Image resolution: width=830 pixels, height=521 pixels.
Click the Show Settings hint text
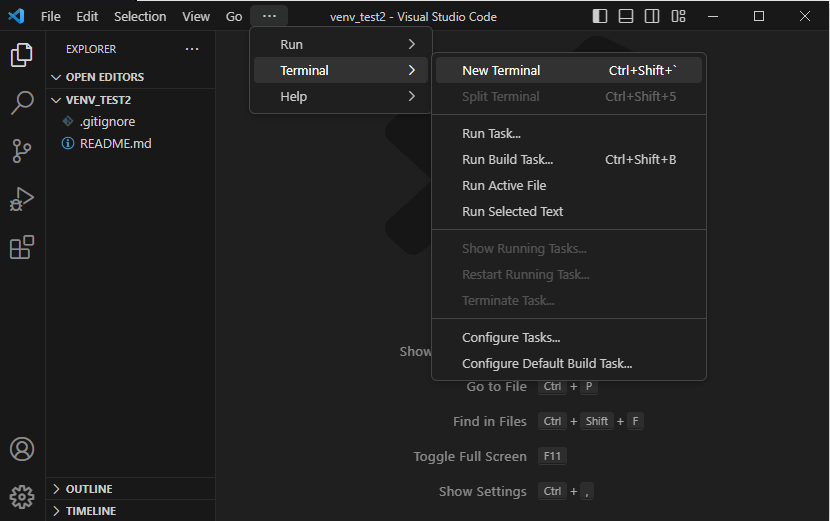coord(483,491)
